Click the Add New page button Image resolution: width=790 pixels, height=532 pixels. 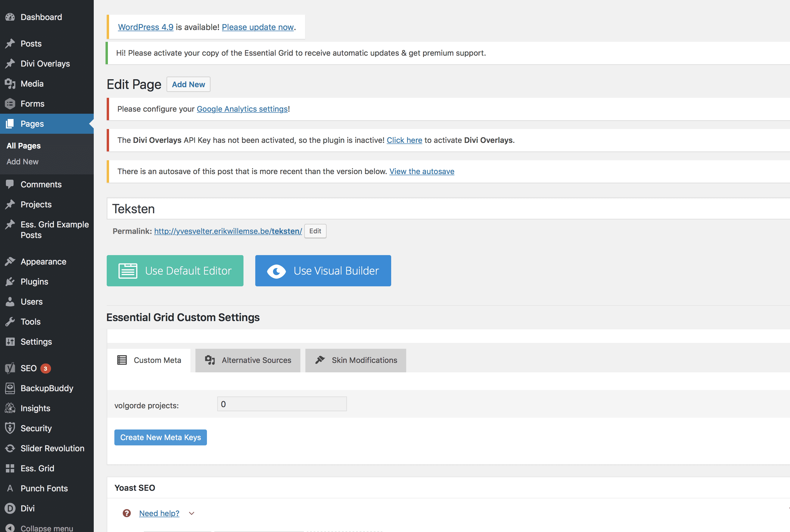tap(188, 84)
